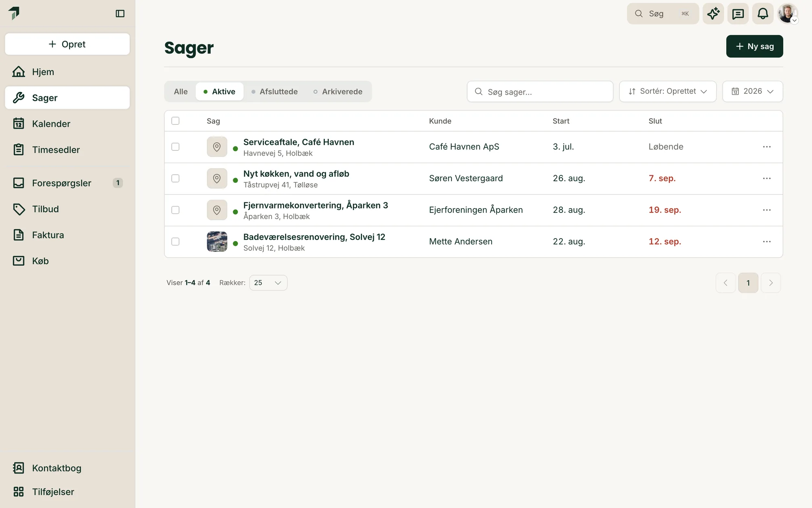This screenshot has height=508, width=812.
Task: Open more options for Badeværelsesrenovering row
Action: (767, 242)
